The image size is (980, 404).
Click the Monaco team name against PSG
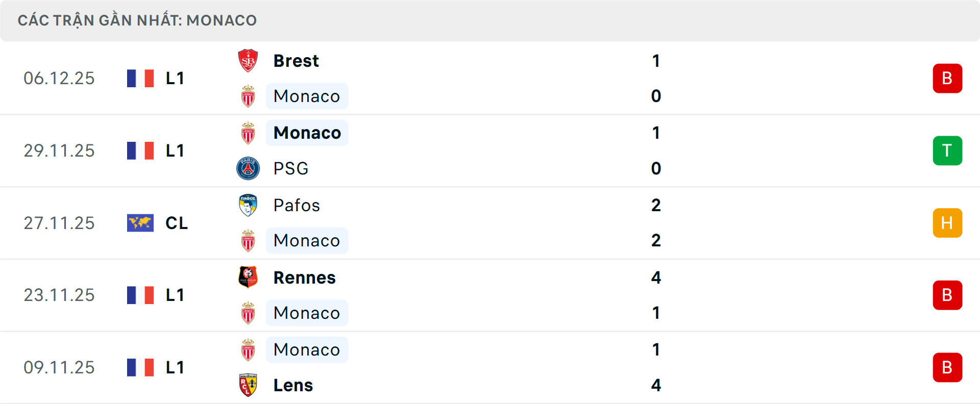tap(307, 132)
